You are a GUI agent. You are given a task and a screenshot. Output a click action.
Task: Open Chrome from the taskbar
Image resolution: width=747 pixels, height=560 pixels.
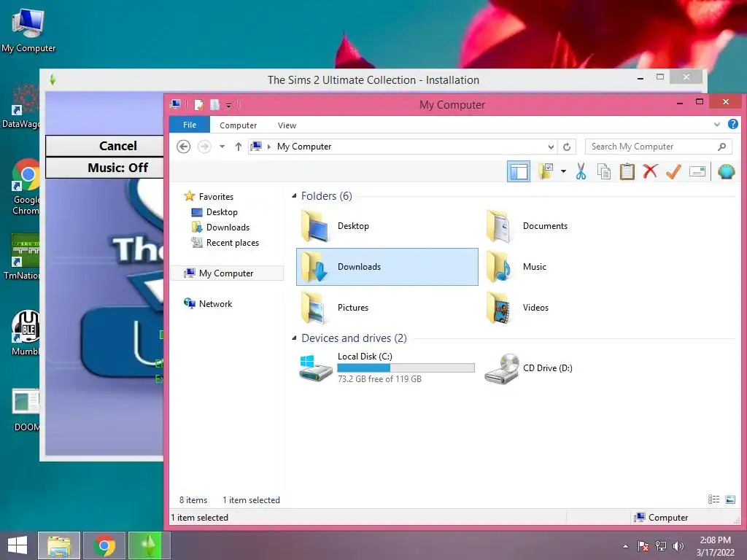[104, 545]
